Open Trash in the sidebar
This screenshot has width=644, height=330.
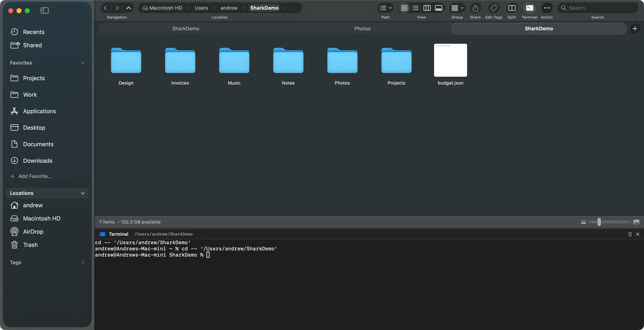47,245
